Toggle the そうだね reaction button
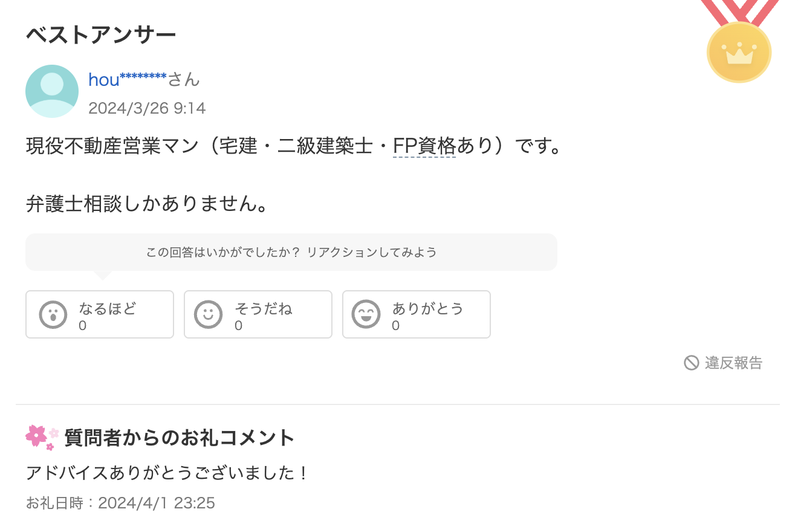The width and height of the screenshot is (798, 532). point(258,314)
